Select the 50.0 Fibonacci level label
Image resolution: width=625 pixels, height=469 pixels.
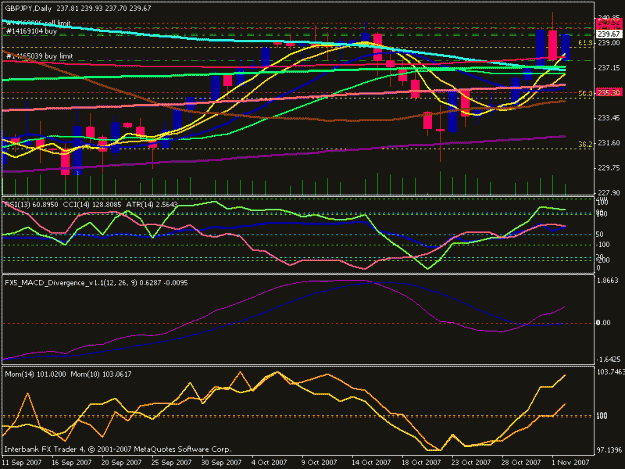[x=585, y=93]
